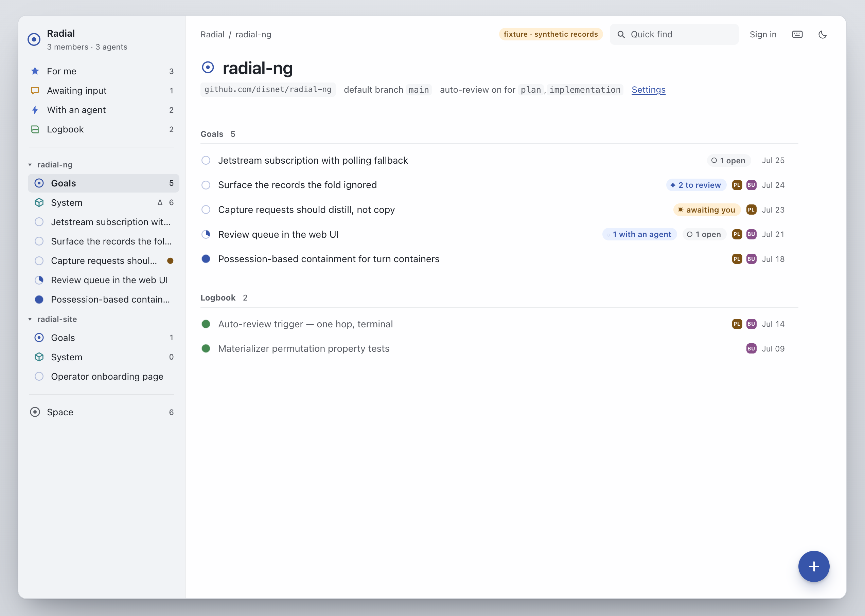Screen dimensions: 865x616
Task: Open Jetstream subscription wit... in sidebar
Action: point(103,222)
